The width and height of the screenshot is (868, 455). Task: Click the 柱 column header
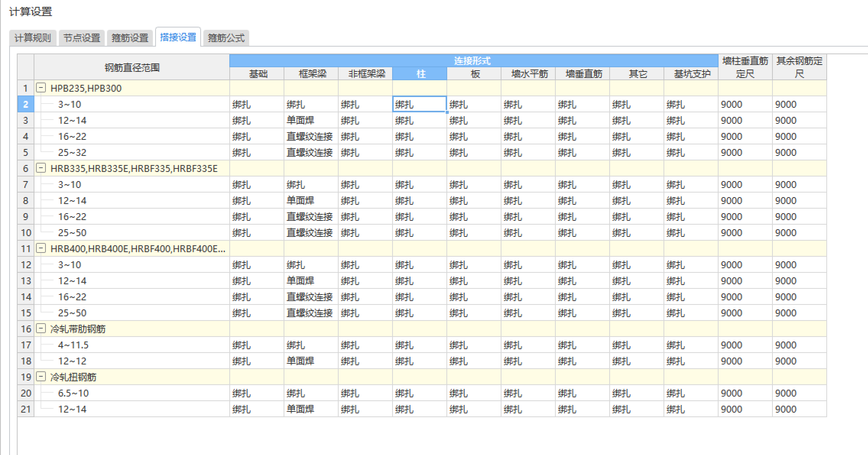[420, 74]
